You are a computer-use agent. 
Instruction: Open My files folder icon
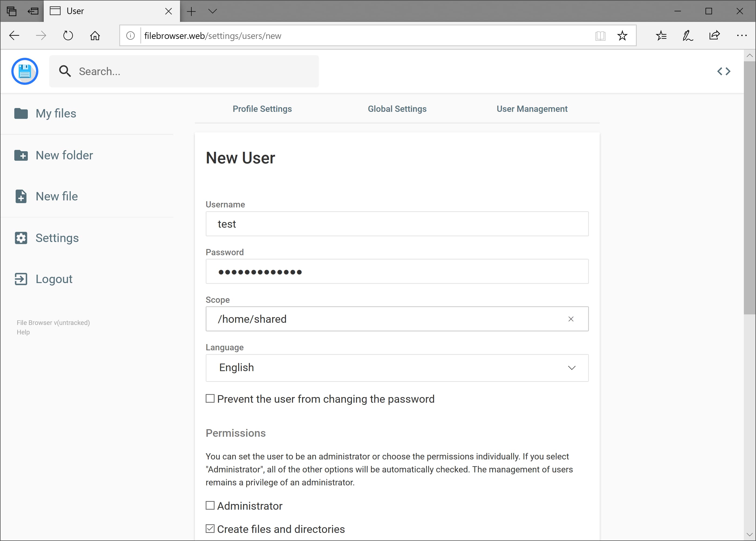(21, 114)
